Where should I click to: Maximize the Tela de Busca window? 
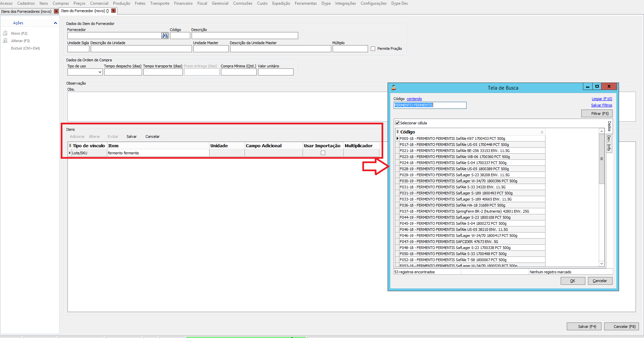[x=597, y=87]
